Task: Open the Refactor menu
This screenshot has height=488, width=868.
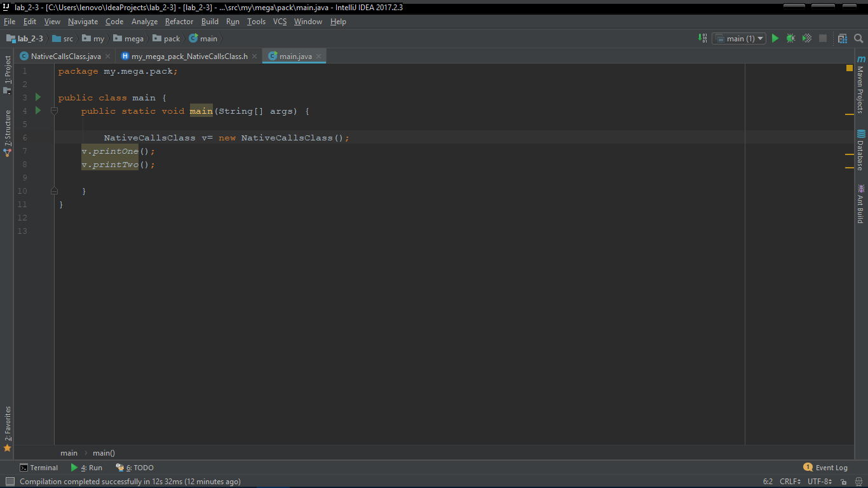Action: (179, 22)
